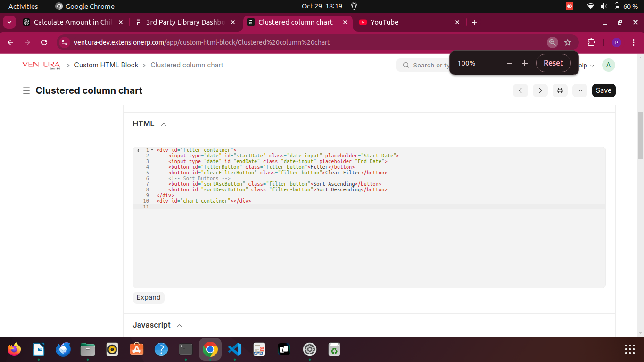Open Visual Studio Code from dock
The height and width of the screenshot is (362, 644).
click(235, 349)
